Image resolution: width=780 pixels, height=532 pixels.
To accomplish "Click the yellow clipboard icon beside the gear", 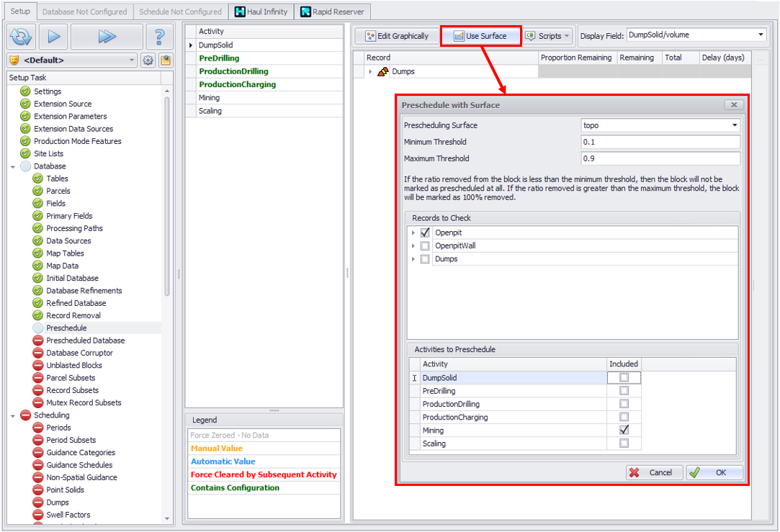I will point(166,60).
